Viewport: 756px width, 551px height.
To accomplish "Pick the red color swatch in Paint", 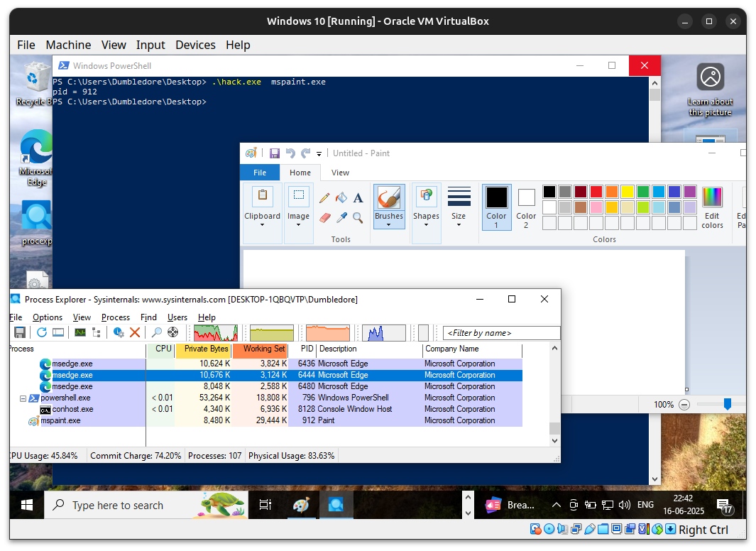I will pos(596,192).
